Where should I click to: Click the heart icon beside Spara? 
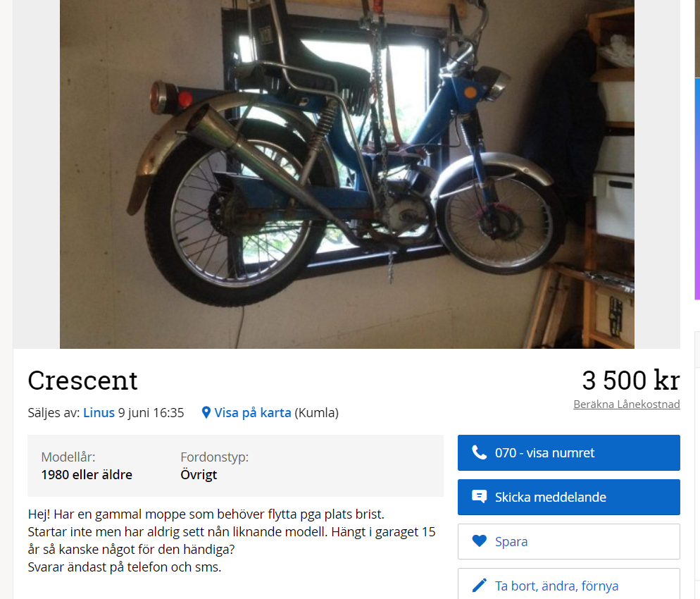pos(479,541)
